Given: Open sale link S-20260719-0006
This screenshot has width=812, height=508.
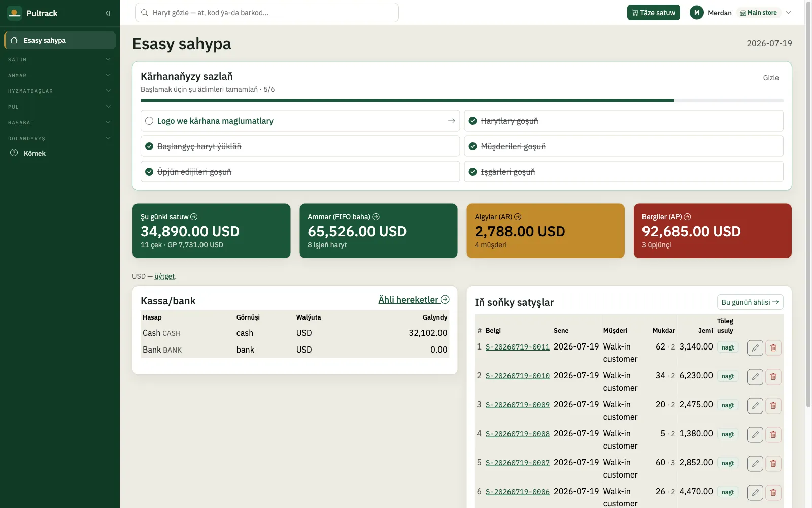Looking at the screenshot, I should (x=517, y=492).
